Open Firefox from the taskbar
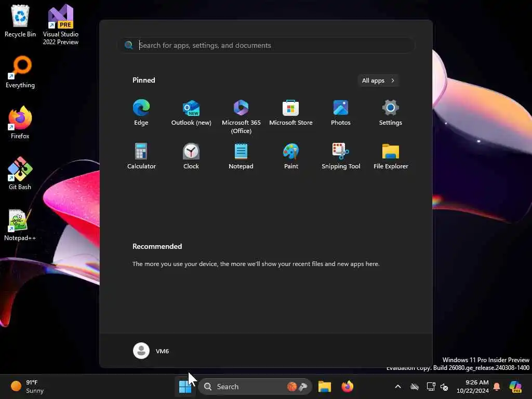 347,387
